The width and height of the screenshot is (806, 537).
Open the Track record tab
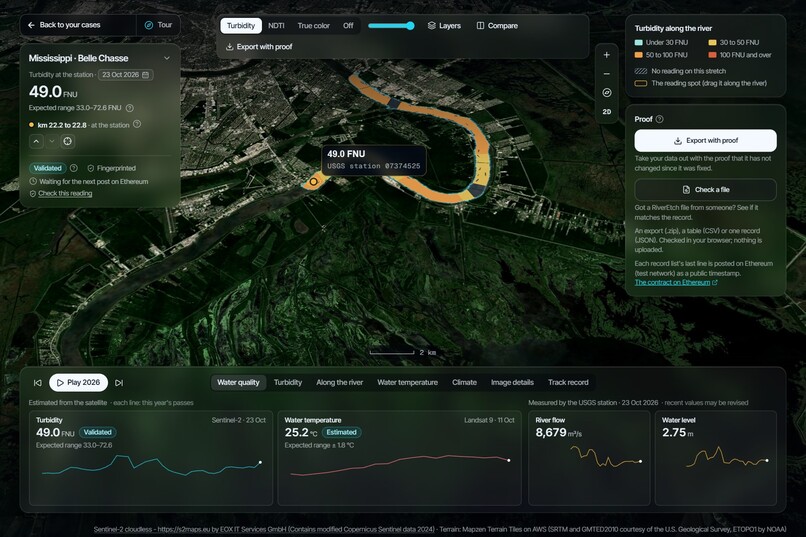coord(568,382)
